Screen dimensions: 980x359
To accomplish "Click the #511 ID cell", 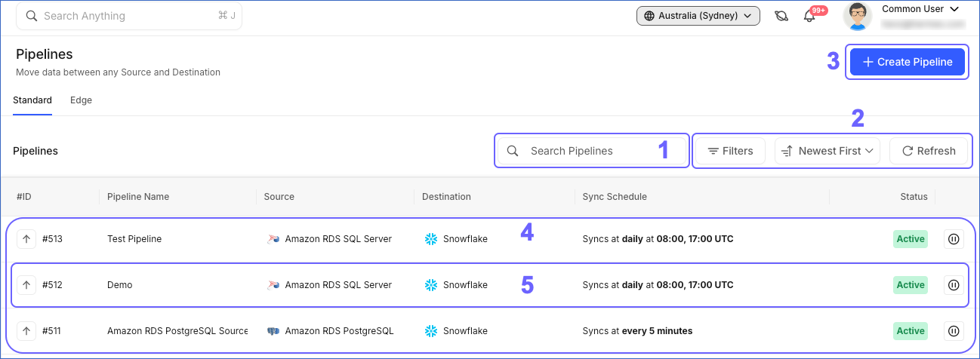I will pyautogui.click(x=52, y=331).
